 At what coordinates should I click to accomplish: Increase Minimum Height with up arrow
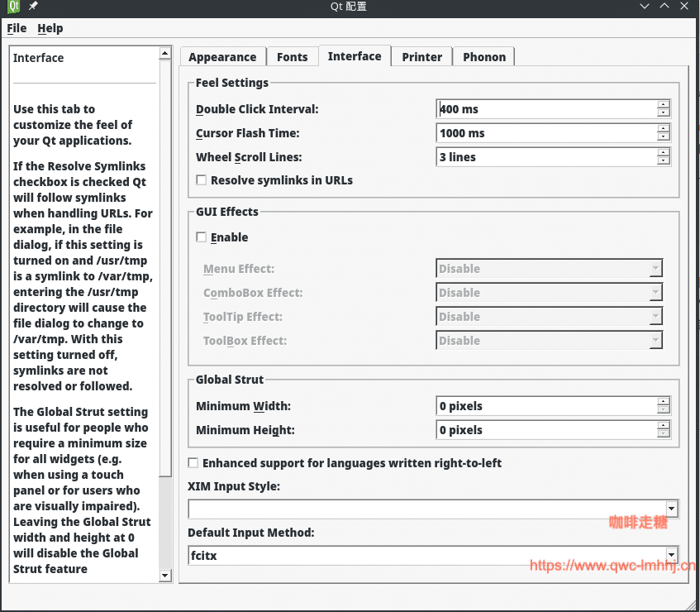tap(664, 426)
